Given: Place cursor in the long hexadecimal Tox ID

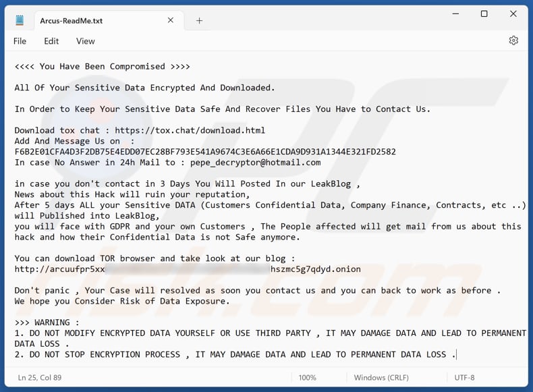Looking at the screenshot, I should pos(205,152).
